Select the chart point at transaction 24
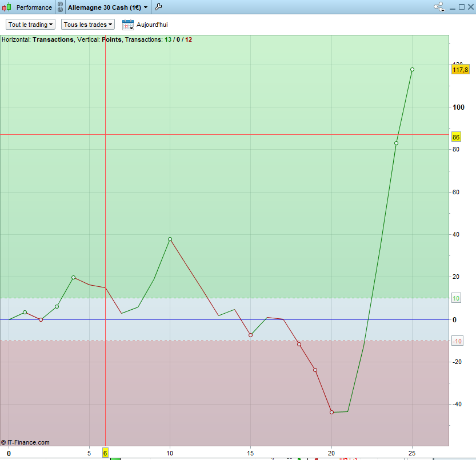Screen dimensions: 476x460 [396, 143]
